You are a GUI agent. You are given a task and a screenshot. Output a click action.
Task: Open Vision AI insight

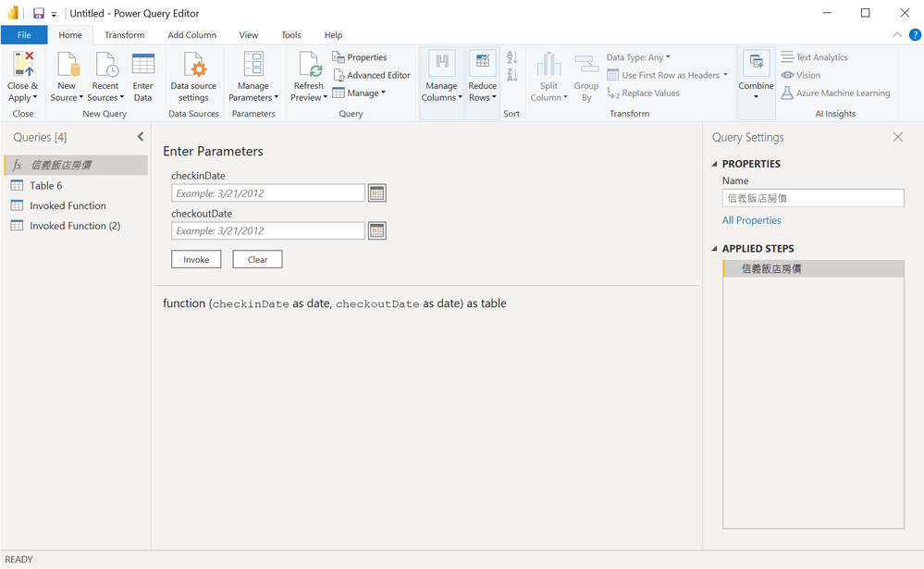click(x=801, y=75)
